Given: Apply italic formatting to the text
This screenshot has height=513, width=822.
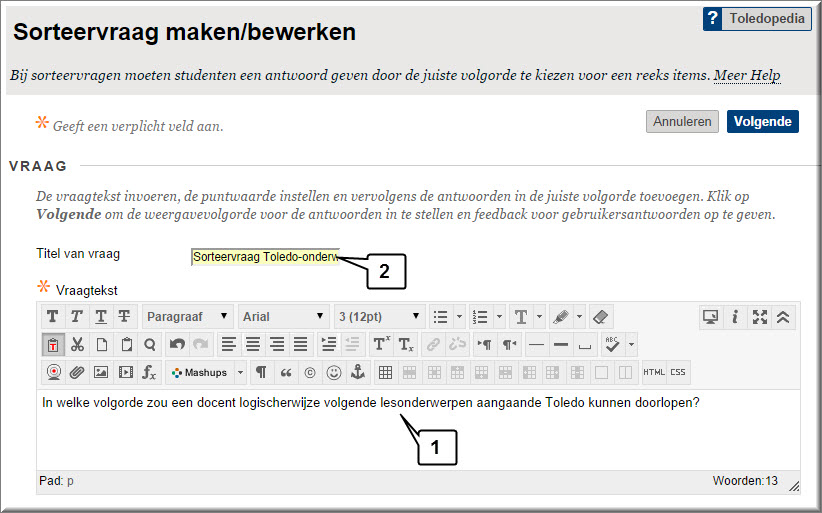Looking at the screenshot, I should click(x=77, y=316).
